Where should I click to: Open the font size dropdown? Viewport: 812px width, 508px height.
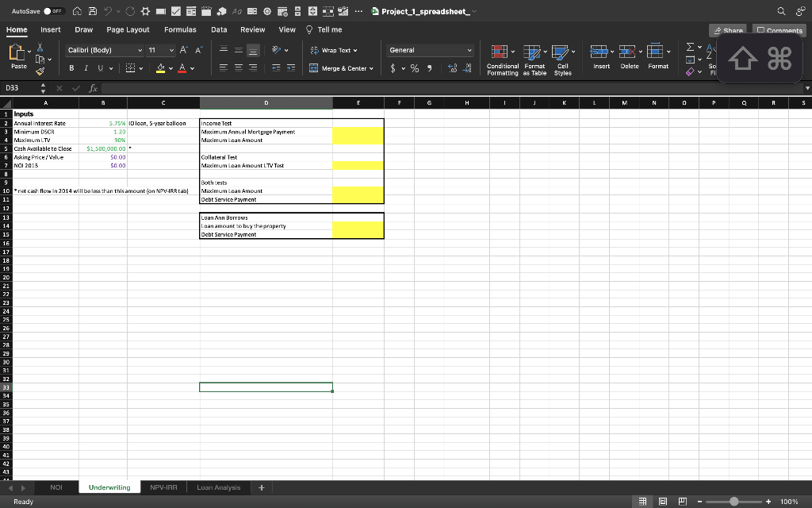(x=171, y=50)
